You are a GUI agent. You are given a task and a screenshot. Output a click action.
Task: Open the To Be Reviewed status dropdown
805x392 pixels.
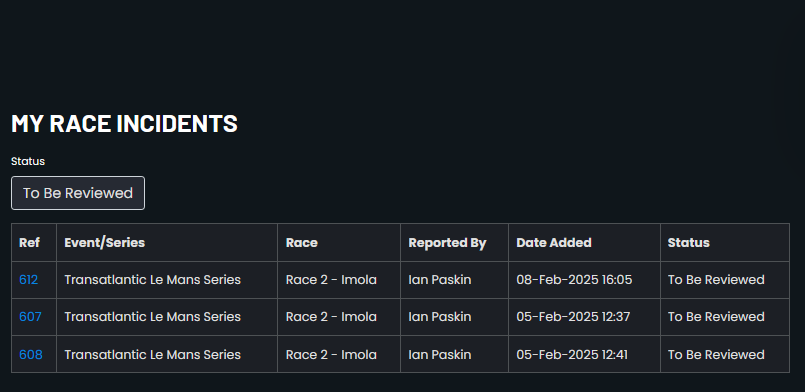pos(78,193)
